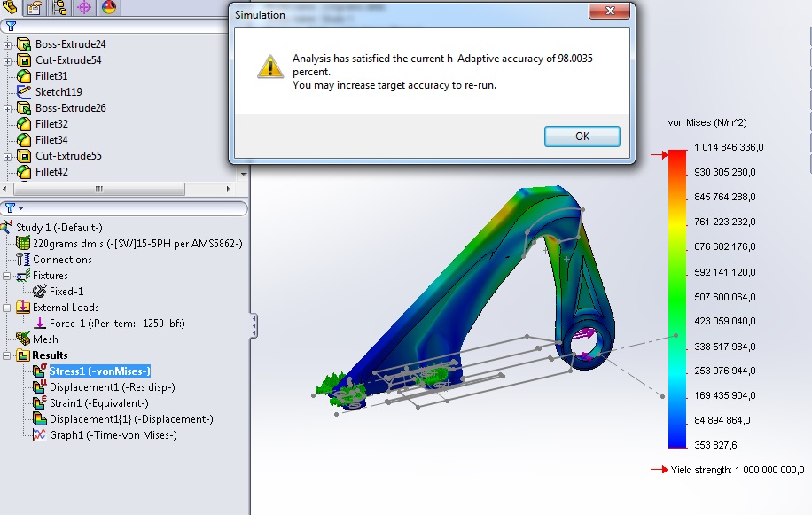Click the legend maximum value 1 014 846 336,0

pos(729,147)
